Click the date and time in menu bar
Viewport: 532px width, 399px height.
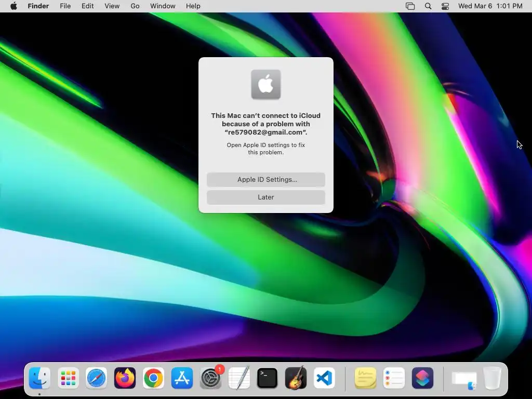490,6
